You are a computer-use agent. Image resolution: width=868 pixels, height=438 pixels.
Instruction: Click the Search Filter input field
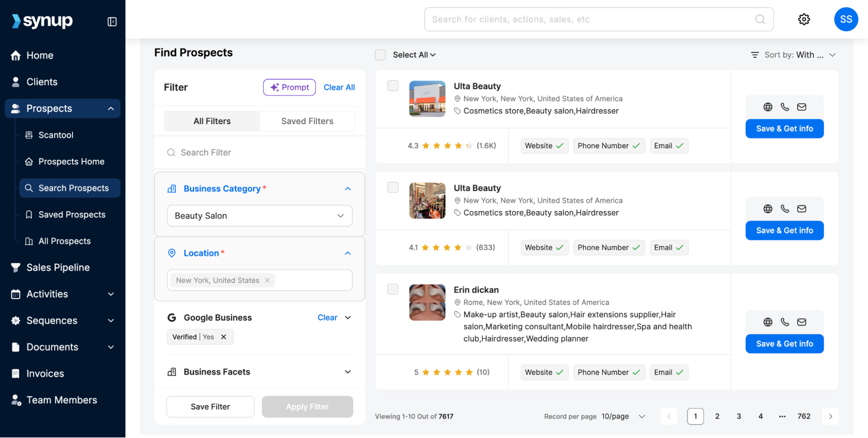pos(260,153)
